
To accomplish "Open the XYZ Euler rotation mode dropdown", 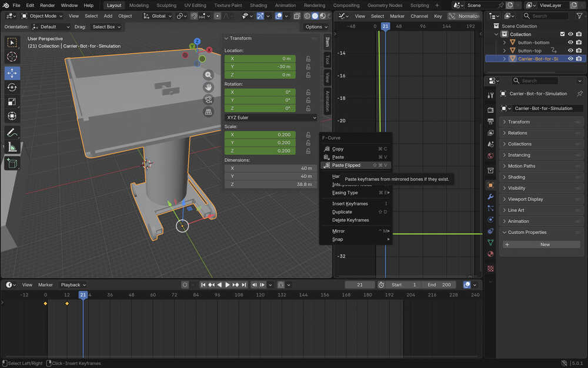I will coord(271,118).
